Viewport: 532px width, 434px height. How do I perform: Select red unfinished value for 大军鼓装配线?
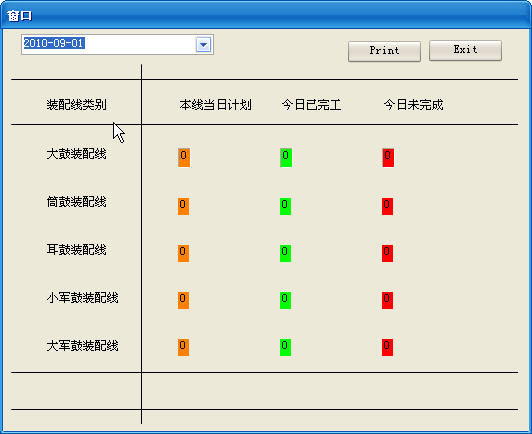coord(387,347)
